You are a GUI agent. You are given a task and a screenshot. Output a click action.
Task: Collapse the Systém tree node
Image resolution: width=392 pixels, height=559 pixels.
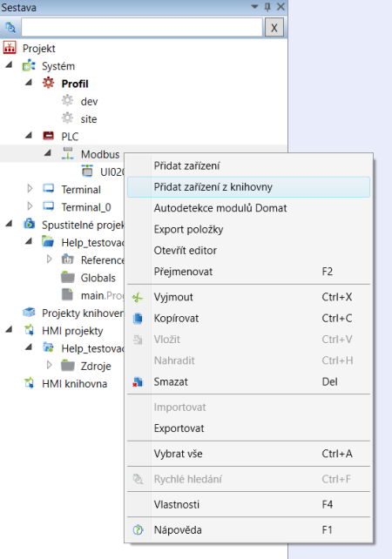pos(10,65)
